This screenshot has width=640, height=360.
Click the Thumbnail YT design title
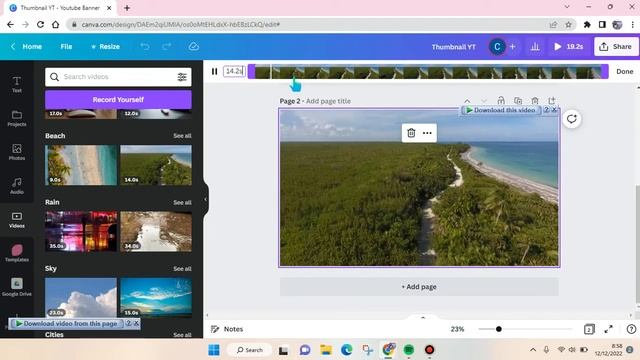[x=453, y=47]
